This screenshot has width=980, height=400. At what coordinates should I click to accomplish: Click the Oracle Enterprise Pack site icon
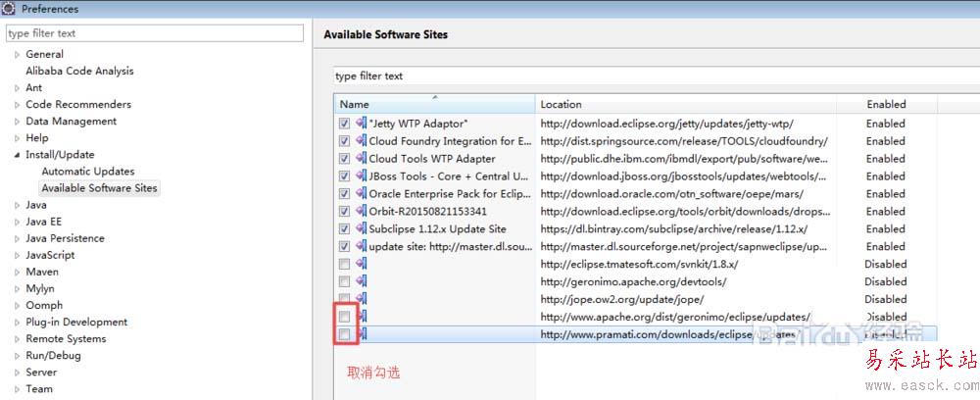pos(361,194)
